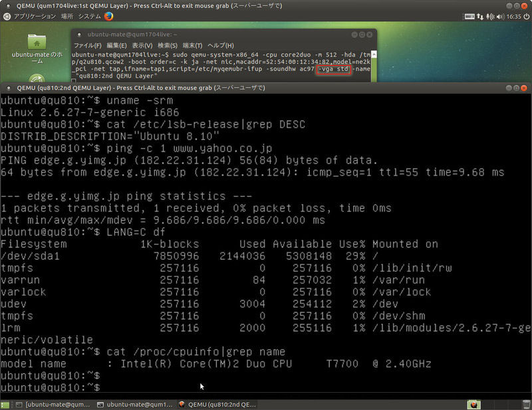This screenshot has height=410, width=532.
Task: Click the window menu icon of the qum1704live QEMU window
Action: coord(8,6)
